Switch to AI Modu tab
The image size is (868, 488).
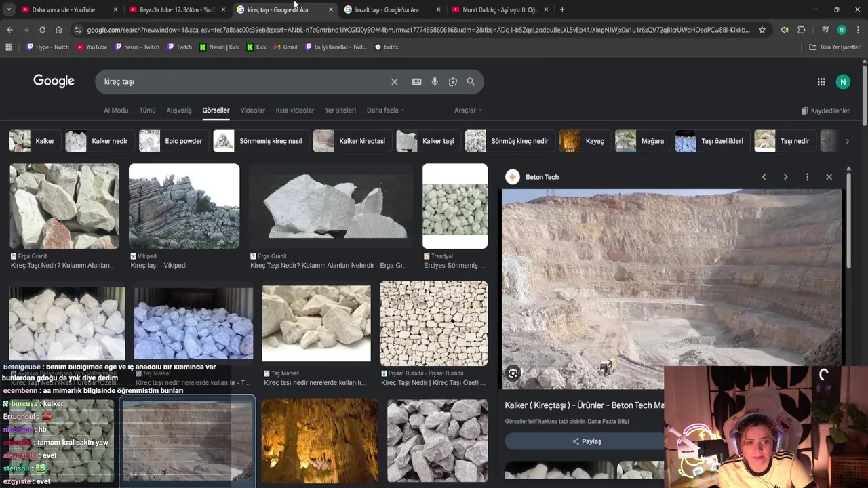[116, 110]
